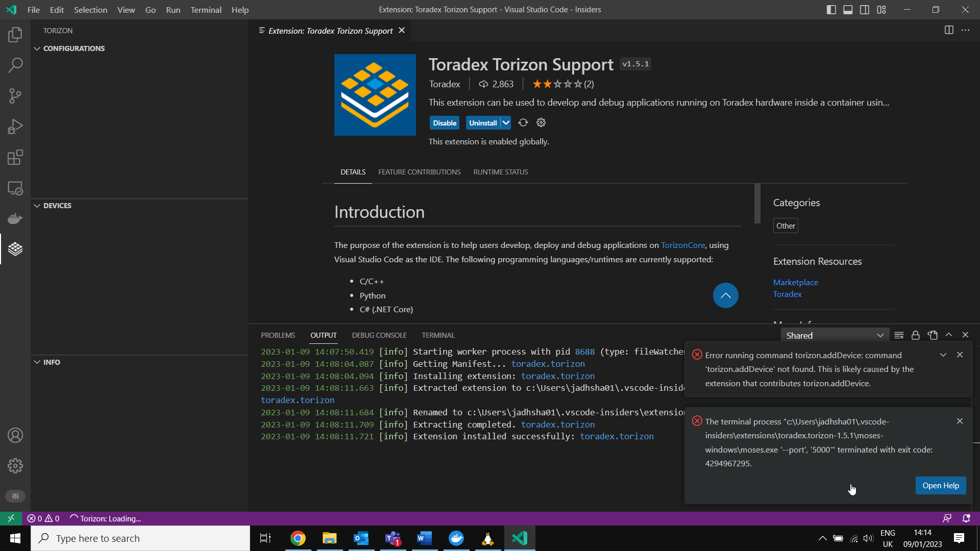The image size is (980, 551).
Task: Click the star rating of the extension
Action: coord(562,84)
